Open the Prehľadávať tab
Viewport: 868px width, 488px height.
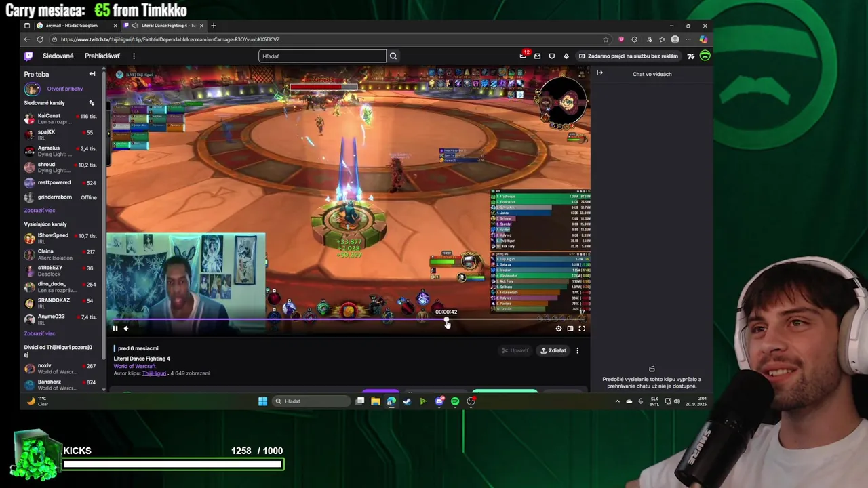[102, 56]
